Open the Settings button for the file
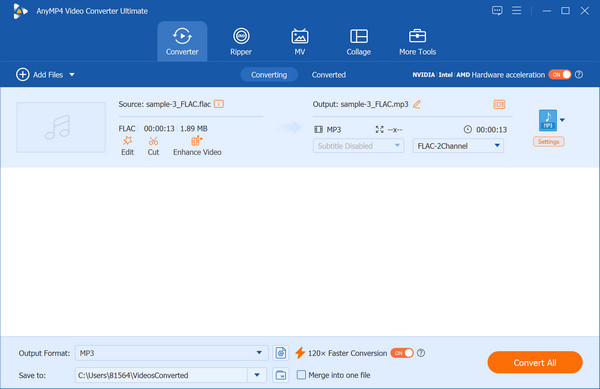Screen dimensions: 600x389 tap(548, 142)
